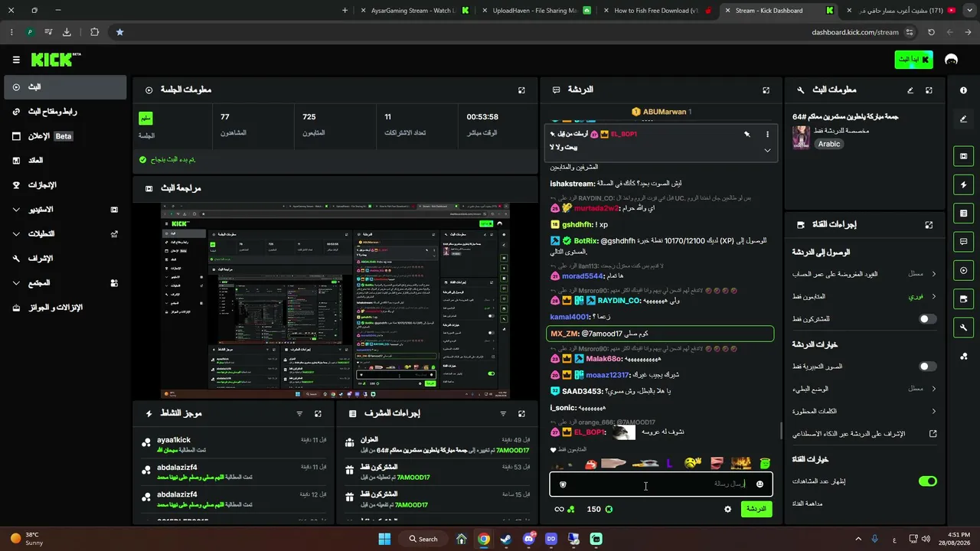Click the stream category thumbnail image

click(801, 137)
